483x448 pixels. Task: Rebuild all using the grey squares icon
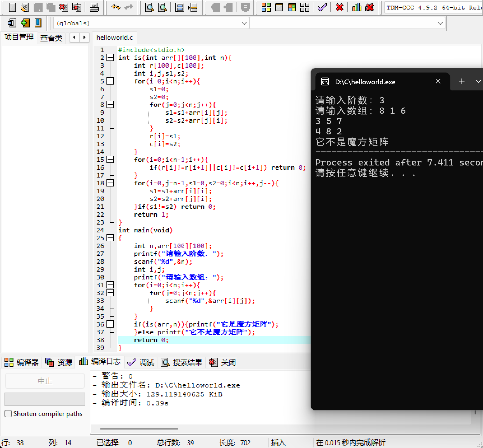tap(305, 7)
